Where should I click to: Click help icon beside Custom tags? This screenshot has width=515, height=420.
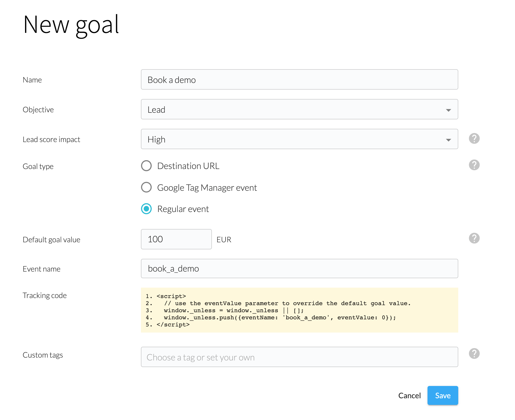pyautogui.click(x=474, y=354)
